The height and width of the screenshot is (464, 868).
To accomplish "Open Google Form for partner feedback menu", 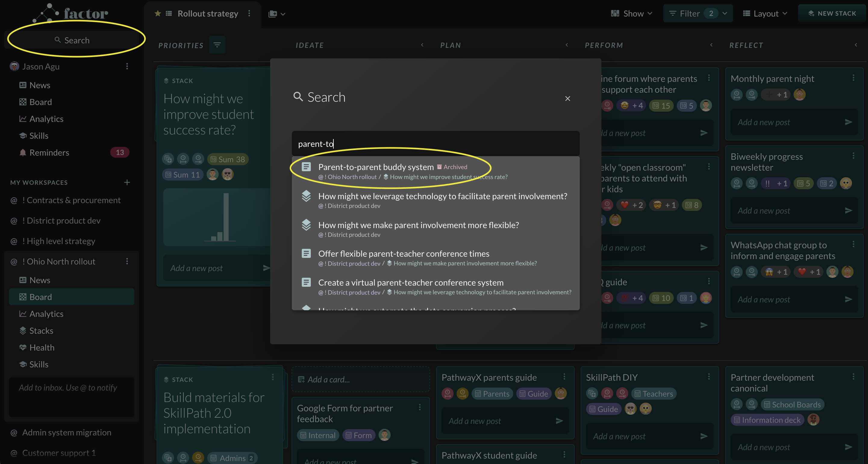I will click(x=420, y=407).
